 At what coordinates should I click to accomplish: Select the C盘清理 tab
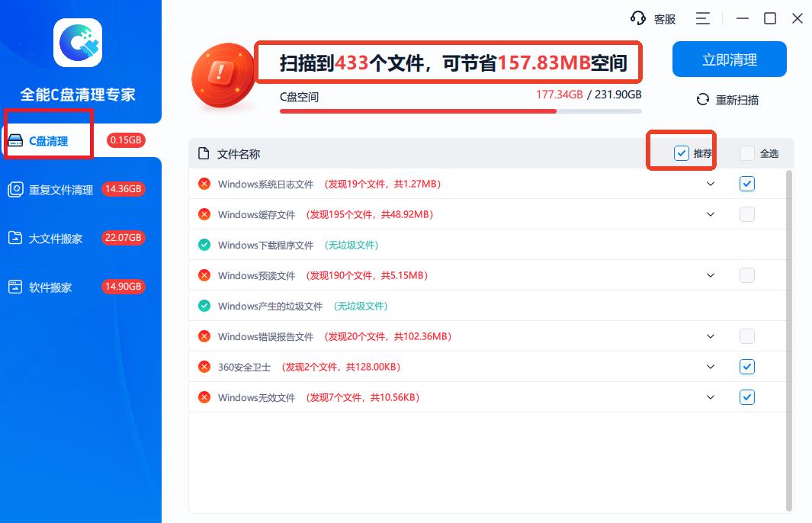pyautogui.click(x=49, y=141)
